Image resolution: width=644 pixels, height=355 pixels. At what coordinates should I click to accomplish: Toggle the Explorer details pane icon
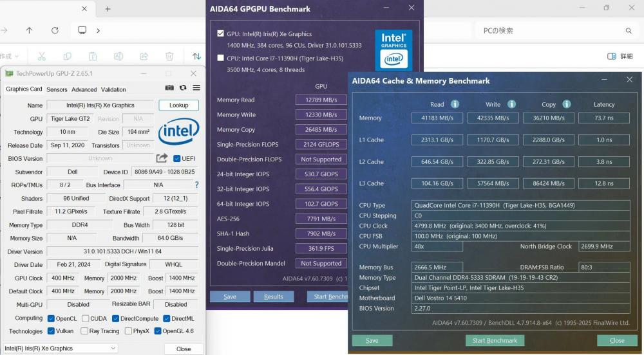[611, 56]
